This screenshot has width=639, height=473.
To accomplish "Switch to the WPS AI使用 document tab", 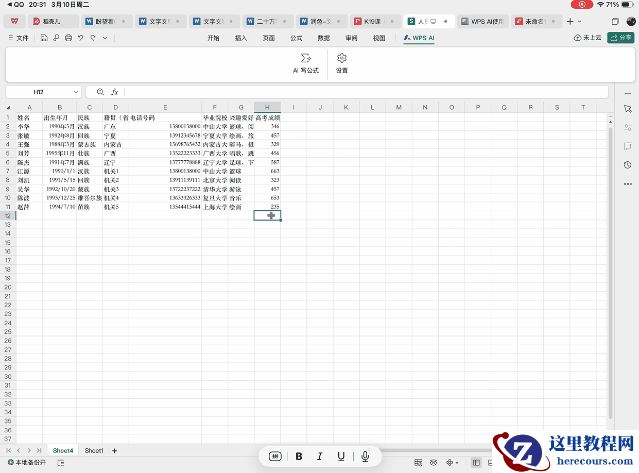I will click(483, 21).
